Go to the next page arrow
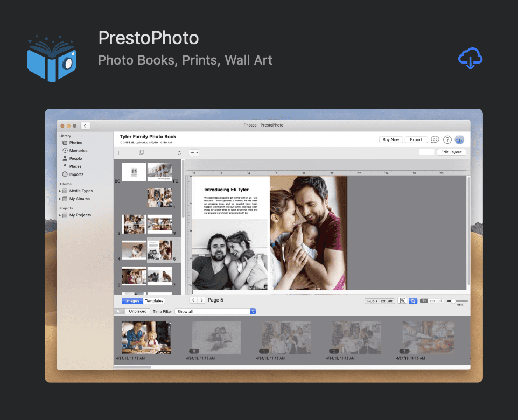 (x=201, y=300)
